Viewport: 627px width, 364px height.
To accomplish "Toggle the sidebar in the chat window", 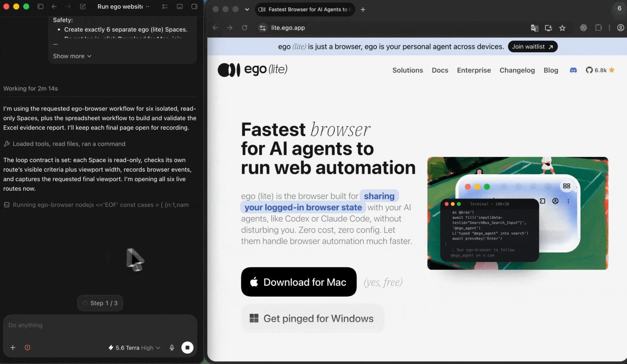I will click(40, 6).
